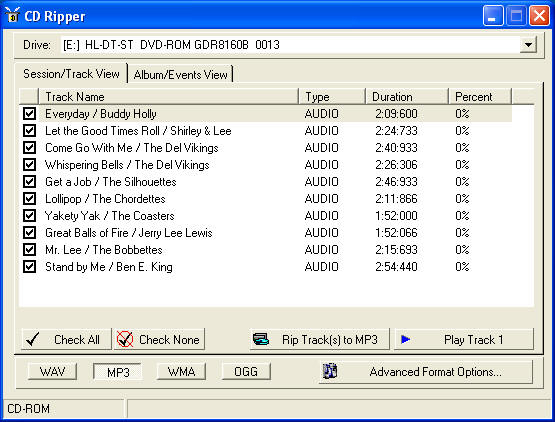Viewport: 555px width, 422px height.
Task: Toggle the Lollipop / The Chordettes checkbox
Action: tap(29, 199)
